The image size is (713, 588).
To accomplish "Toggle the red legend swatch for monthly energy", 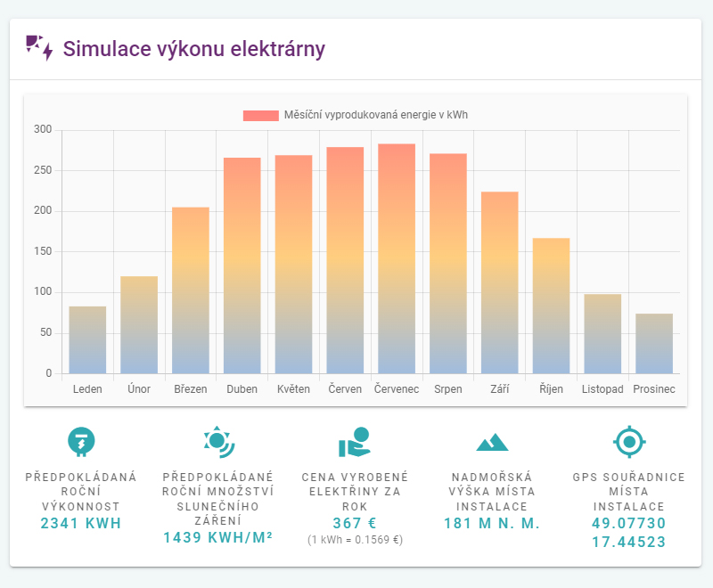I will 261,115.
